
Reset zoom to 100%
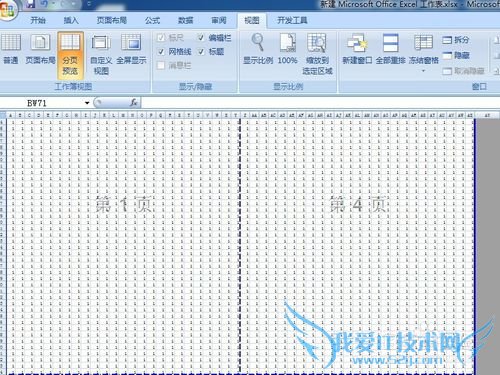(x=288, y=49)
